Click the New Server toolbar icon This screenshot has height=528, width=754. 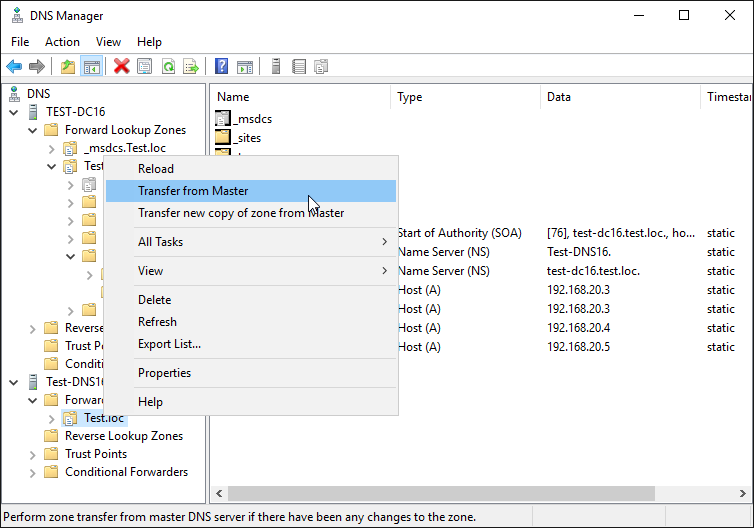coord(276,66)
